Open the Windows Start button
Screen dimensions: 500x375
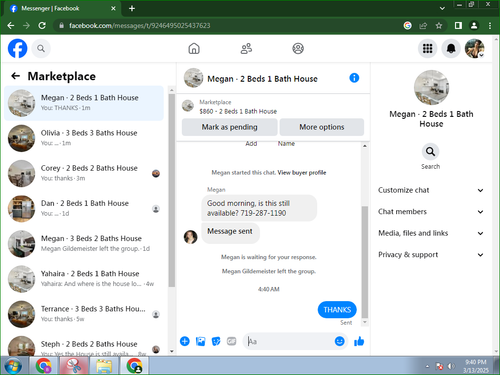pyautogui.click(x=13, y=366)
